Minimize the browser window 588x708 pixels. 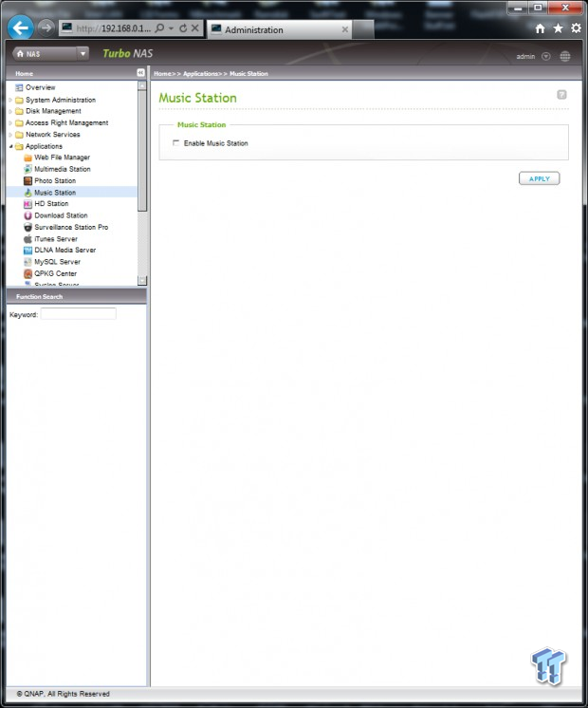coord(518,8)
